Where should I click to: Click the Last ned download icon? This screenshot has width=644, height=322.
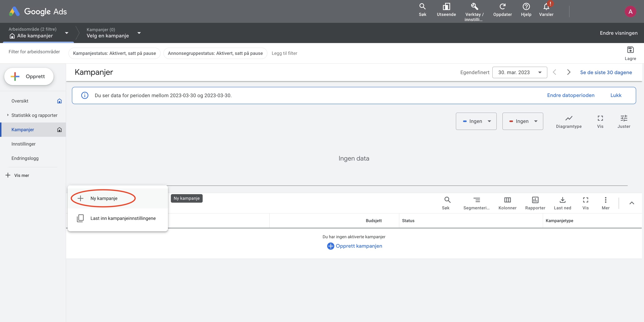(x=562, y=200)
